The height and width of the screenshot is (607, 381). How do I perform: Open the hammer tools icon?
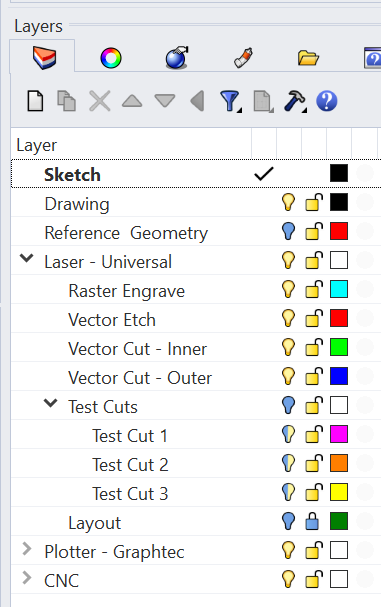[x=295, y=101]
